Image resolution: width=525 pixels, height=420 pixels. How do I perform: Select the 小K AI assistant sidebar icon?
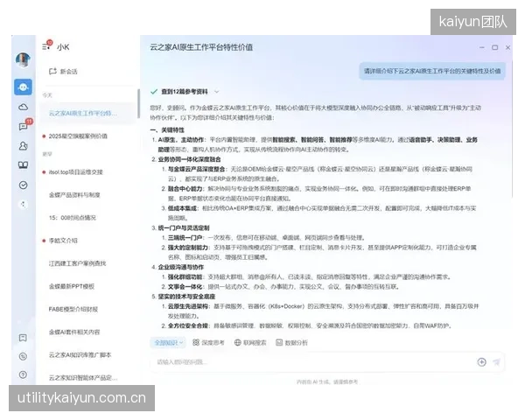tap(23, 87)
